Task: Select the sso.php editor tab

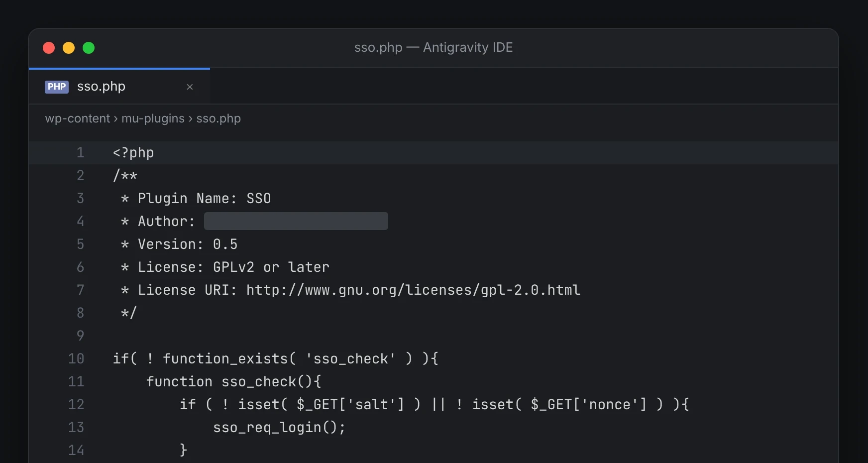Action: click(x=119, y=87)
